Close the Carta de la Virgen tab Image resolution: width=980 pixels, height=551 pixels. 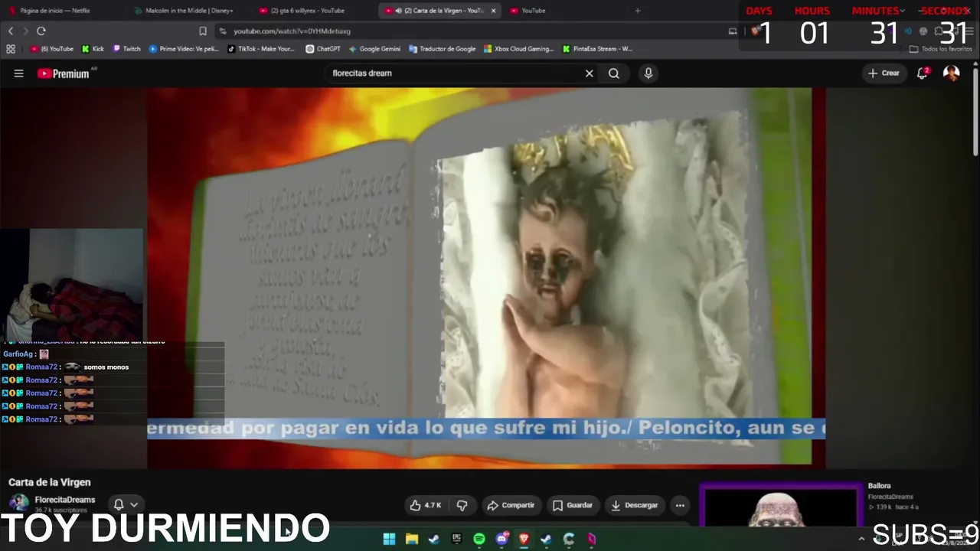tap(493, 11)
